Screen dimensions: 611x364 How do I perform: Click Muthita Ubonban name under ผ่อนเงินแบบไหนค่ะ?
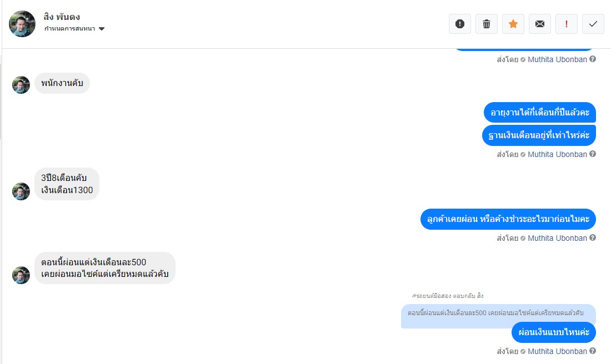point(557,351)
